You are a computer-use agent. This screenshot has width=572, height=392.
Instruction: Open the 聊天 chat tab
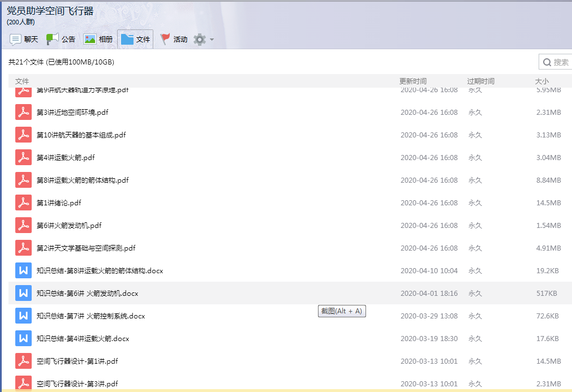pyautogui.click(x=24, y=40)
